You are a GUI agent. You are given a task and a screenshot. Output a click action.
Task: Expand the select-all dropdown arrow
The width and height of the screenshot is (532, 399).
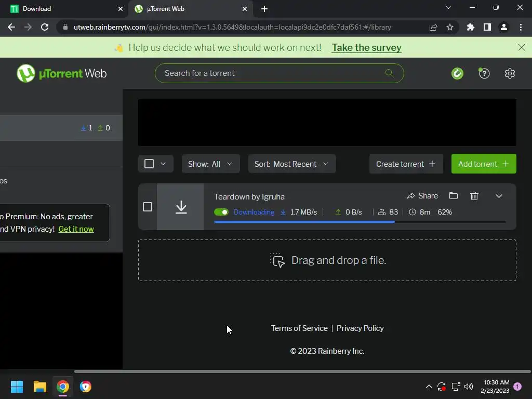(163, 164)
